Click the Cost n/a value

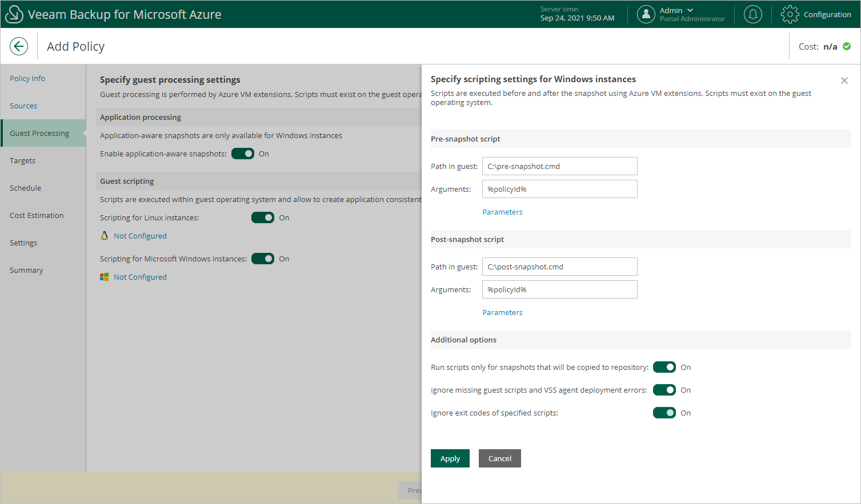coord(830,46)
